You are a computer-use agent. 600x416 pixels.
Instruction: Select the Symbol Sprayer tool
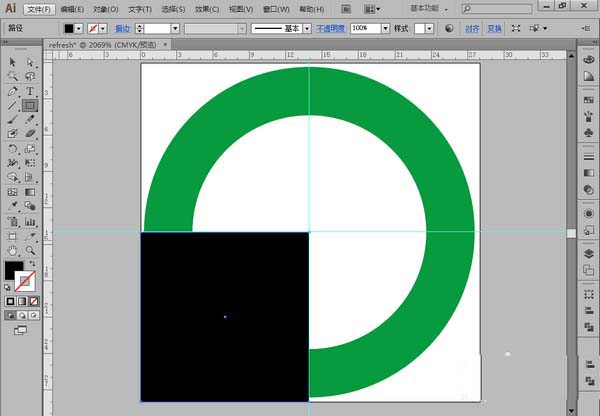pos(12,221)
